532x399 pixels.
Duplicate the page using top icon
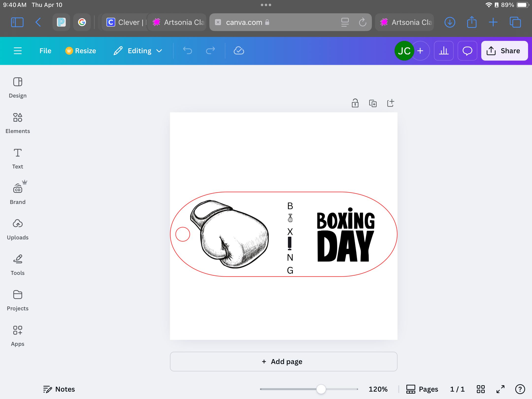[373, 103]
